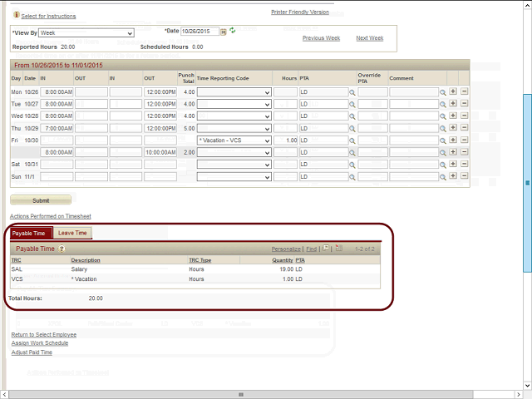Open the Select for Instructions info icon
532x399 pixels.
[17, 15]
